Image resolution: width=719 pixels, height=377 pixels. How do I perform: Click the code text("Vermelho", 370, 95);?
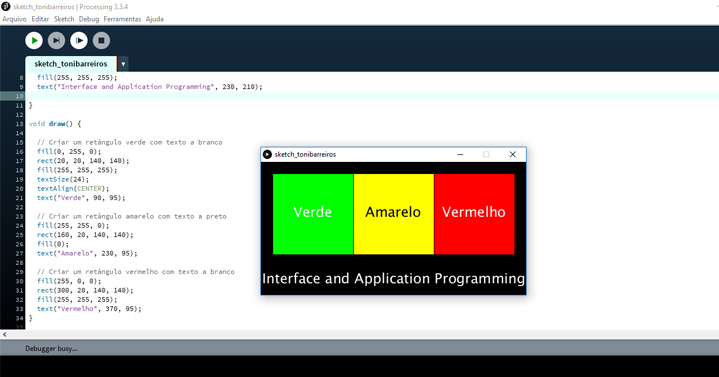[x=89, y=309]
